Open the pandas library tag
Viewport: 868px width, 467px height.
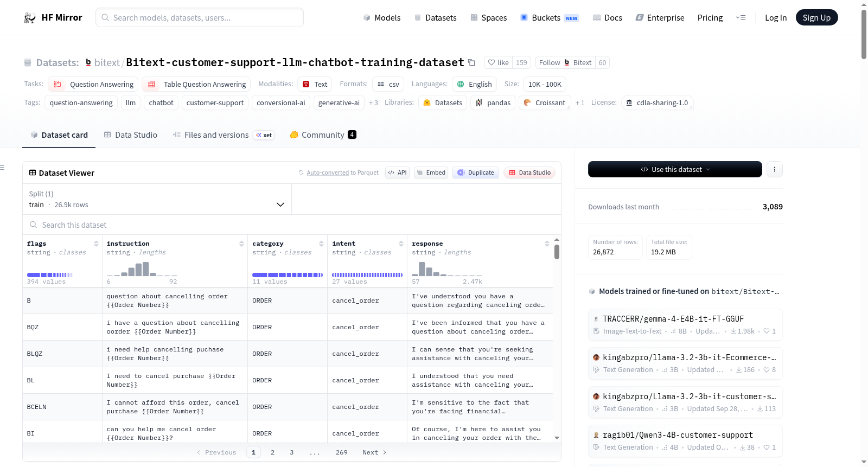493,103
